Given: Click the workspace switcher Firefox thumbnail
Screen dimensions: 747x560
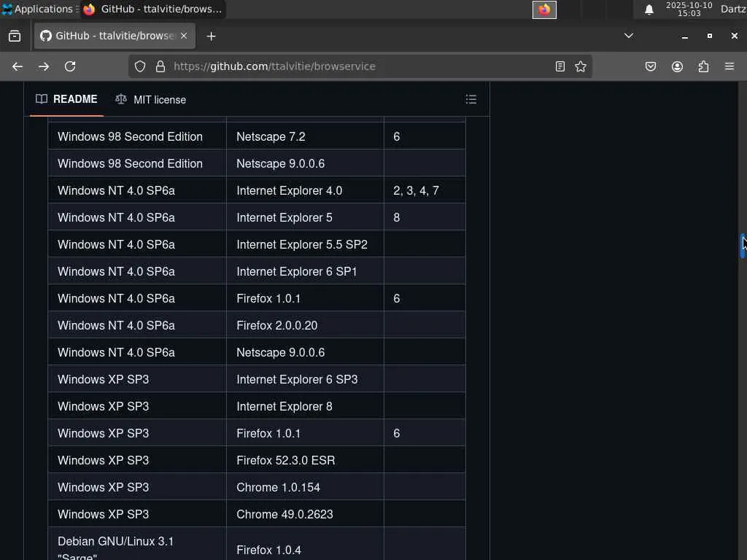Looking at the screenshot, I should 544,9.
